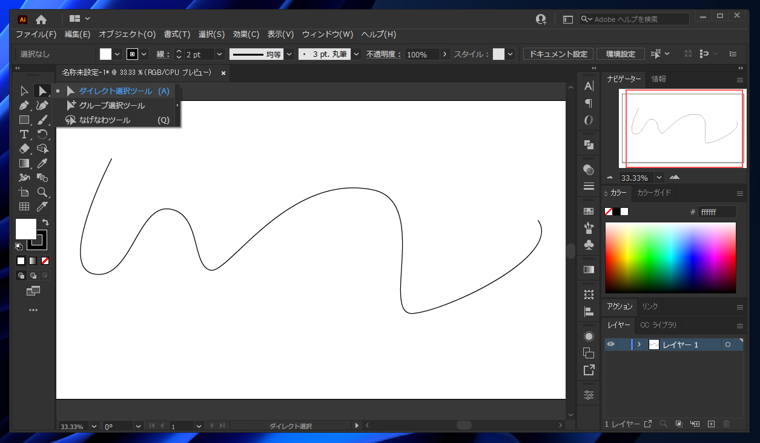This screenshot has height=443, width=760.
Task: Set fill mode to None
Action: [45, 261]
